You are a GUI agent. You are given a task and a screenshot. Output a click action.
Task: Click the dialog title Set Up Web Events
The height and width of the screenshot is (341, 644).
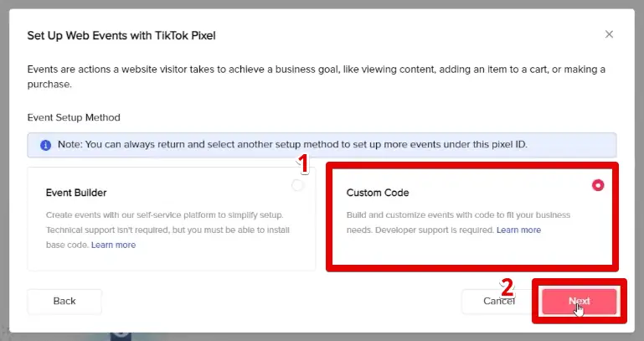121,36
